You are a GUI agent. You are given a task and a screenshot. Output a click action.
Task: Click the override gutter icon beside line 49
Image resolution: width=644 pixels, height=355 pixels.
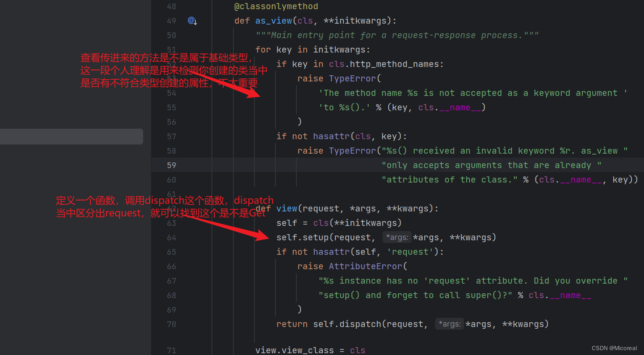point(193,21)
